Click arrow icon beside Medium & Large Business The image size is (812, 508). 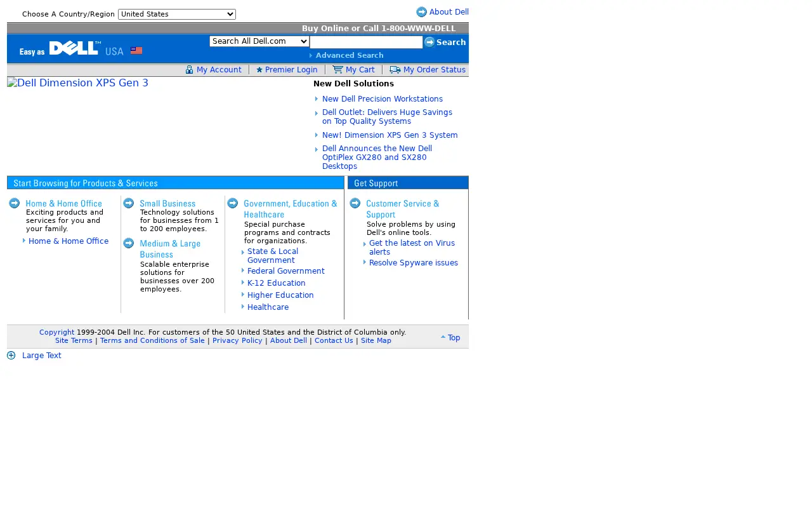(x=129, y=243)
